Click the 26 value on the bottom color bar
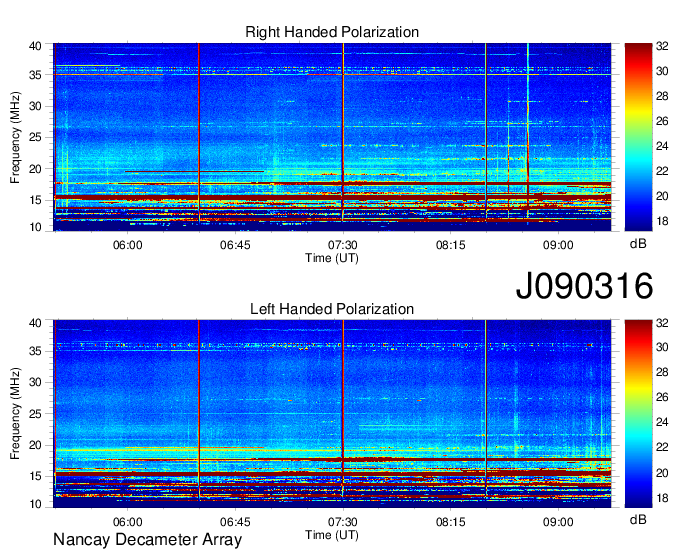680x552 pixels. pos(662,397)
